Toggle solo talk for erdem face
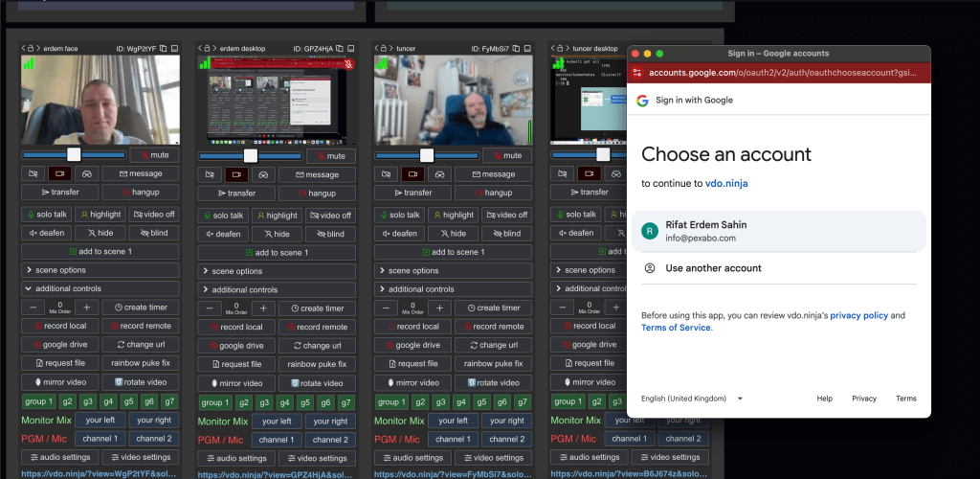Image resolution: width=980 pixels, height=479 pixels. pyautogui.click(x=47, y=215)
